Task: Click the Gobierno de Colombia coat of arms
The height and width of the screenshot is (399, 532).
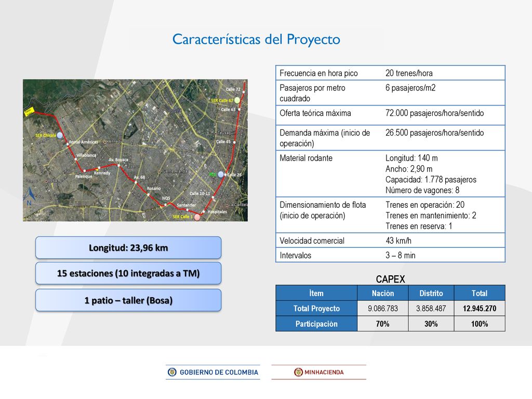Action: tap(172, 372)
